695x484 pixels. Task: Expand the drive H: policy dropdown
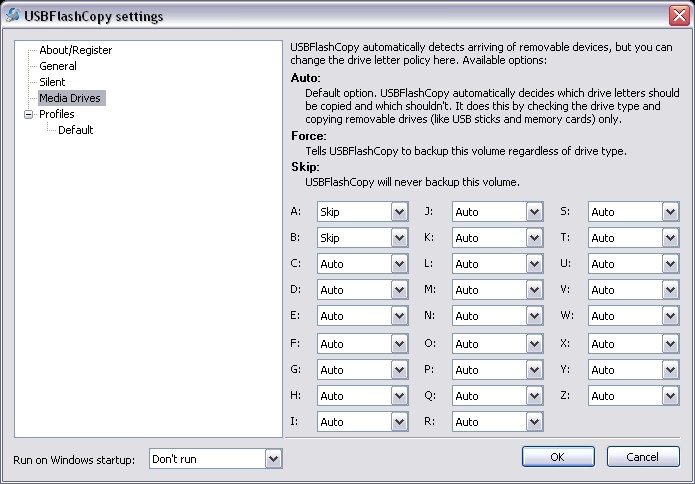(x=363, y=396)
